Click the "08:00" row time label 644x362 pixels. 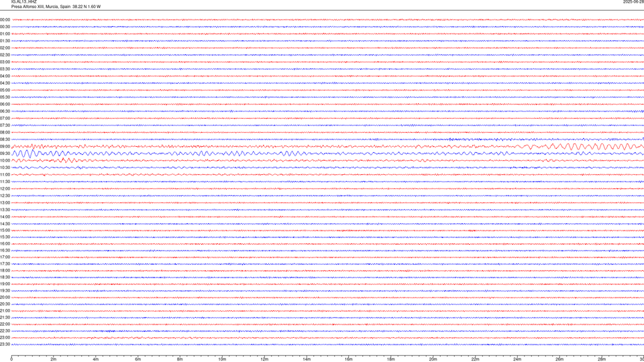(x=5, y=133)
